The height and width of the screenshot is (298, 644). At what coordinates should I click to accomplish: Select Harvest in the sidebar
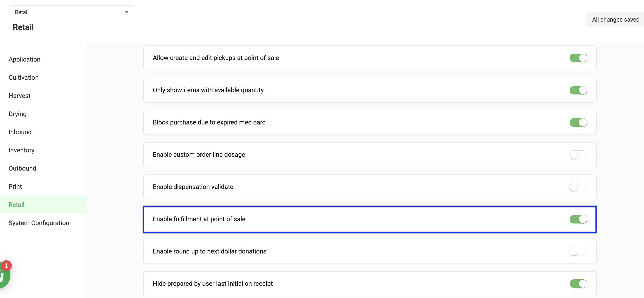pyautogui.click(x=20, y=96)
